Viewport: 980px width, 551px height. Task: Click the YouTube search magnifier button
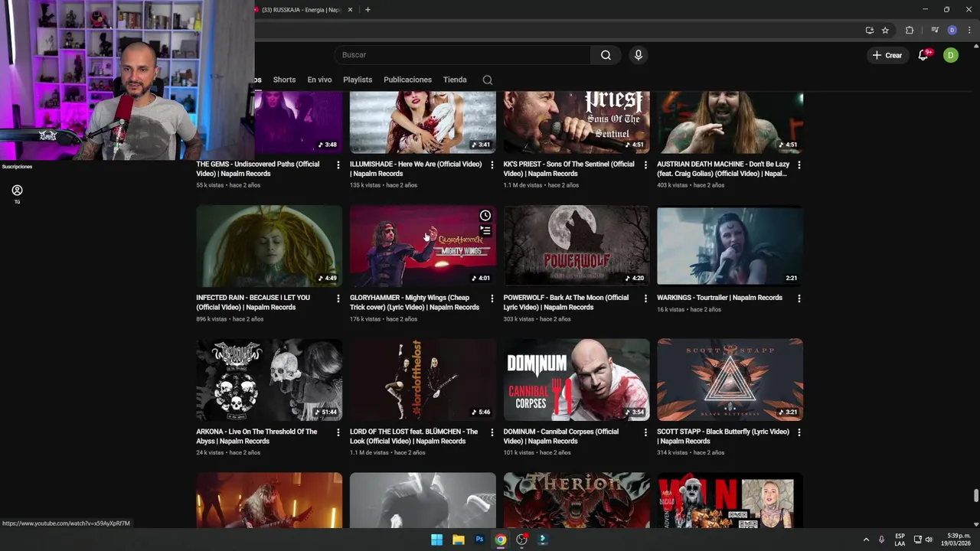pyautogui.click(x=606, y=55)
